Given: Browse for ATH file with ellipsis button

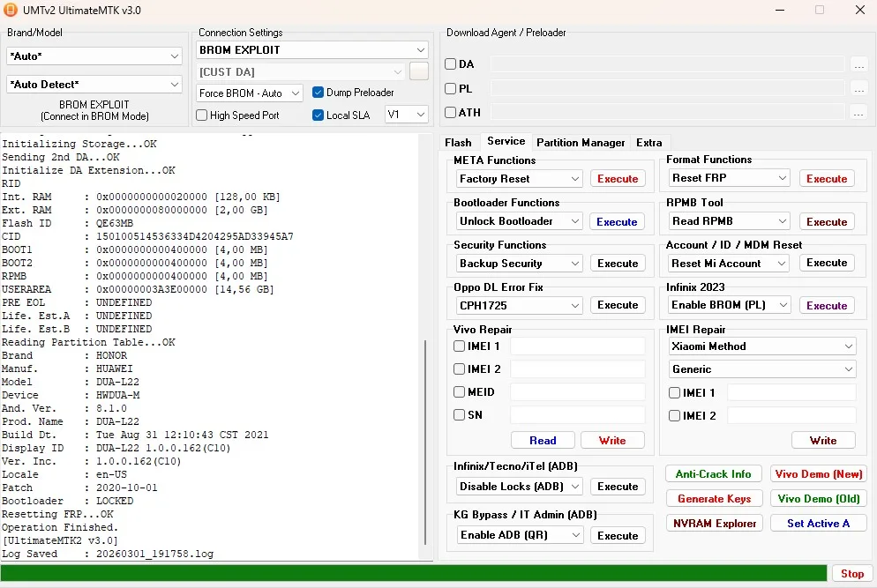Looking at the screenshot, I should [859, 112].
